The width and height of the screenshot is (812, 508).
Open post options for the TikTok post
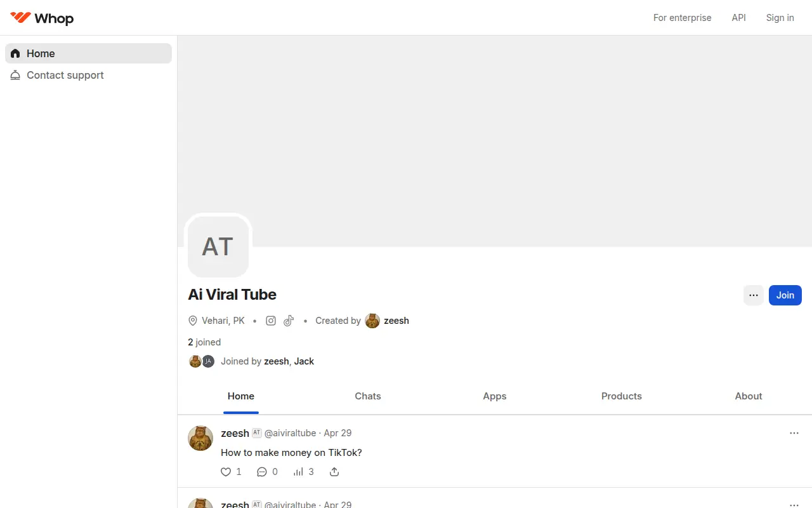point(794,433)
